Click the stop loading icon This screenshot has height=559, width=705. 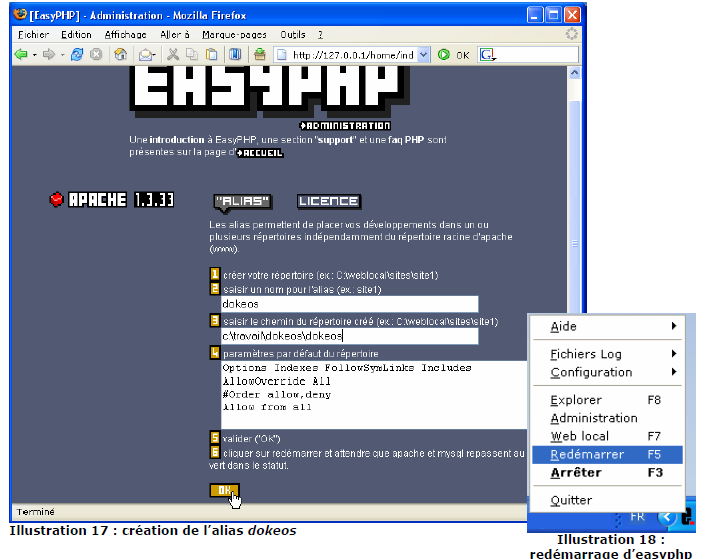tap(96, 54)
